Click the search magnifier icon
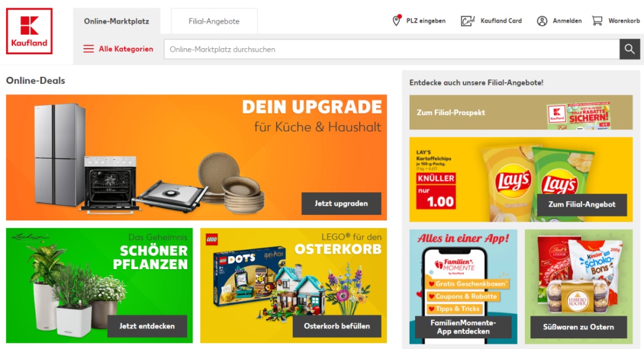Viewport: 644px width, 349px height. tap(630, 49)
